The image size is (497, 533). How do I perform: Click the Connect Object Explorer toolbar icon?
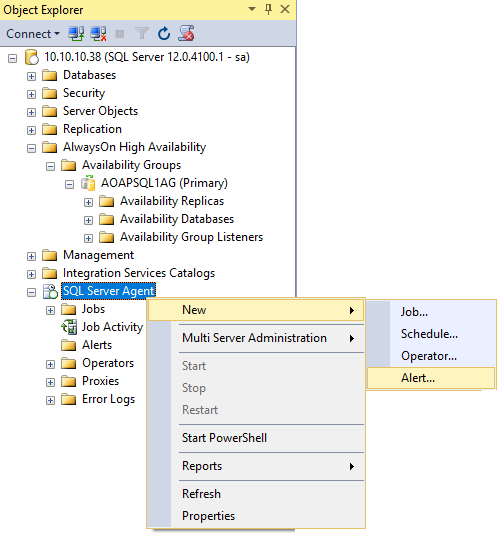76,34
